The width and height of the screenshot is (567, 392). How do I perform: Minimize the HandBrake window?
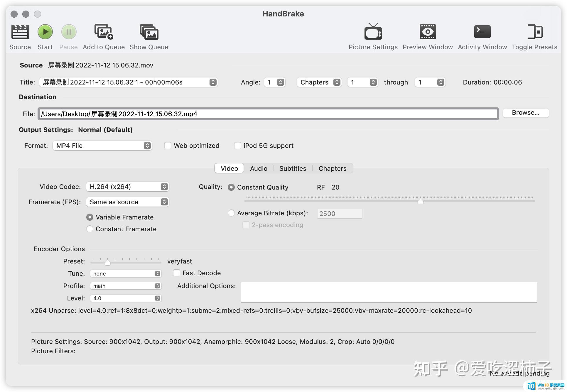[26, 14]
